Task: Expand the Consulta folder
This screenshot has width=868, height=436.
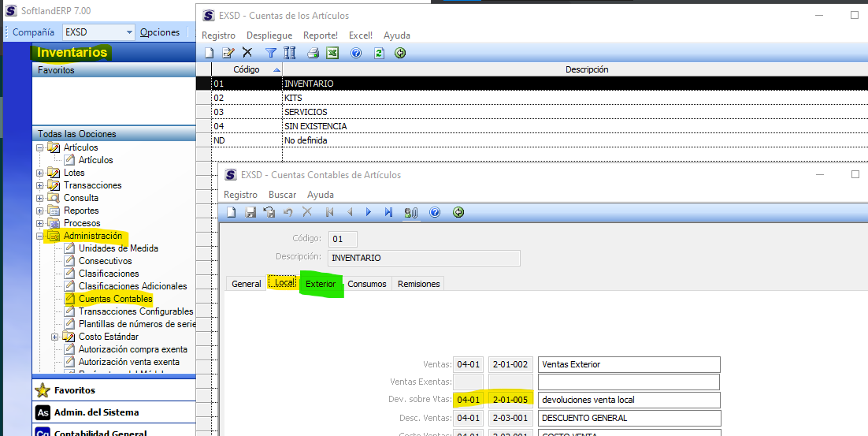Action: (x=40, y=199)
